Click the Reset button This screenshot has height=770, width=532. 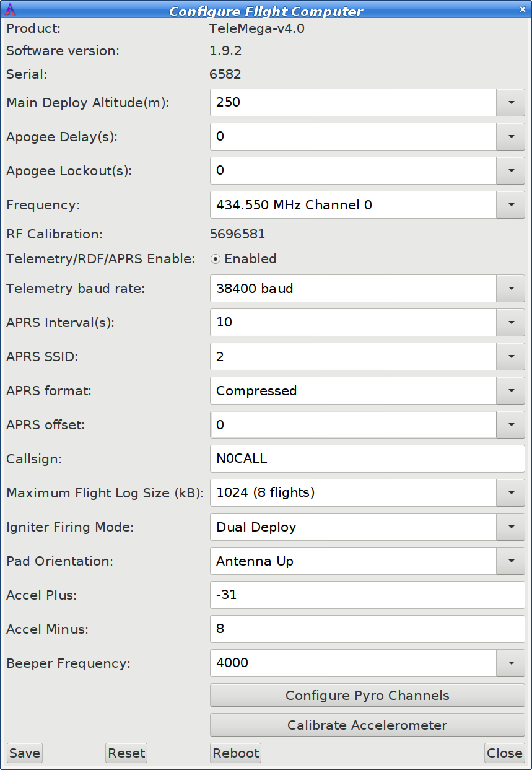point(126,753)
